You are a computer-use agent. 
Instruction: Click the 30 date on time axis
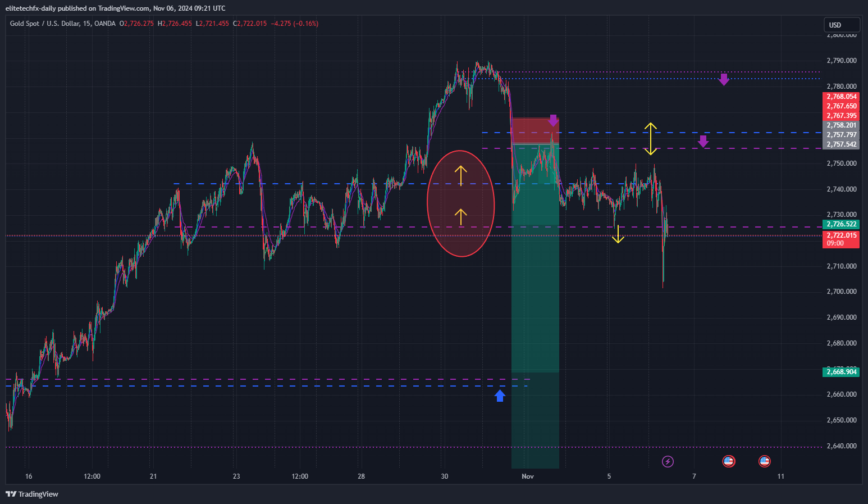(445, 476)
